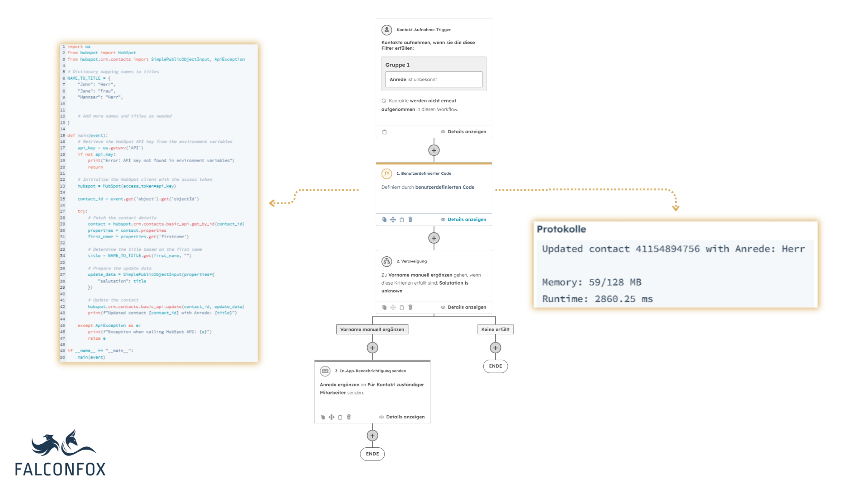Open the 'Anrede ist unbekannt' filter
The image size is (868, 488).
(x=434, y=80)
